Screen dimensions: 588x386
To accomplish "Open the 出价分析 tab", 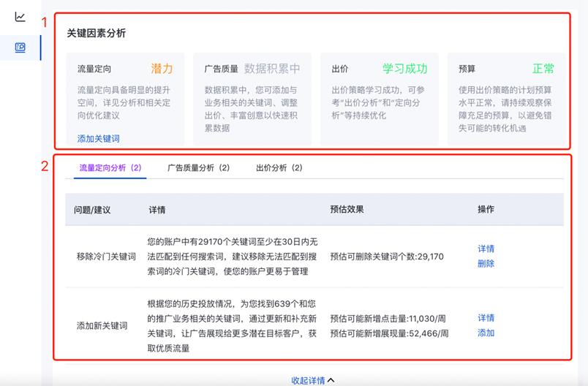I will [x=279, y=167].
